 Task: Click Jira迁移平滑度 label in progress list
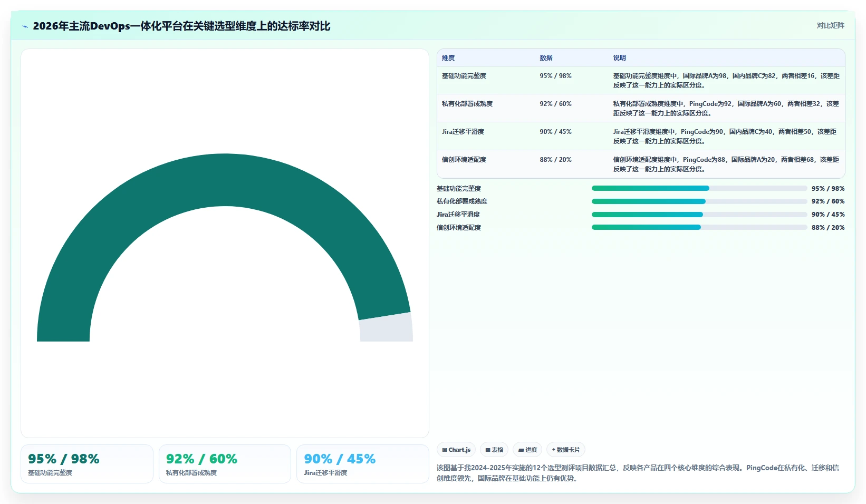[458, 215]
